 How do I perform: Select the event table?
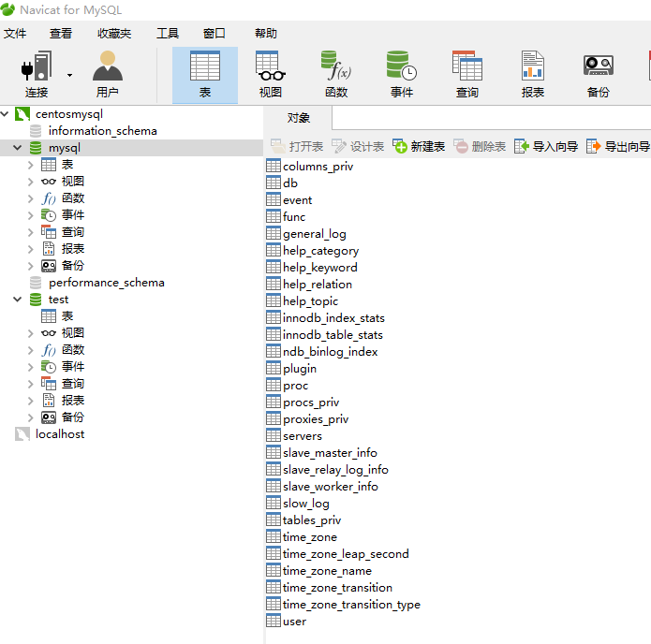297,200
